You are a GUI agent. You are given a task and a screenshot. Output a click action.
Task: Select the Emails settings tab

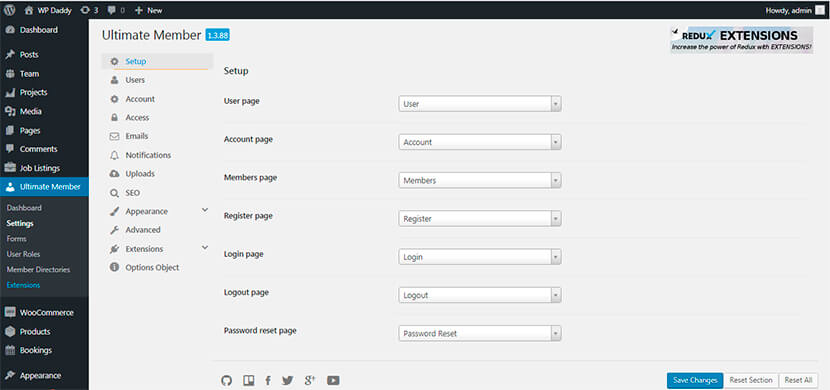point(158,136)
